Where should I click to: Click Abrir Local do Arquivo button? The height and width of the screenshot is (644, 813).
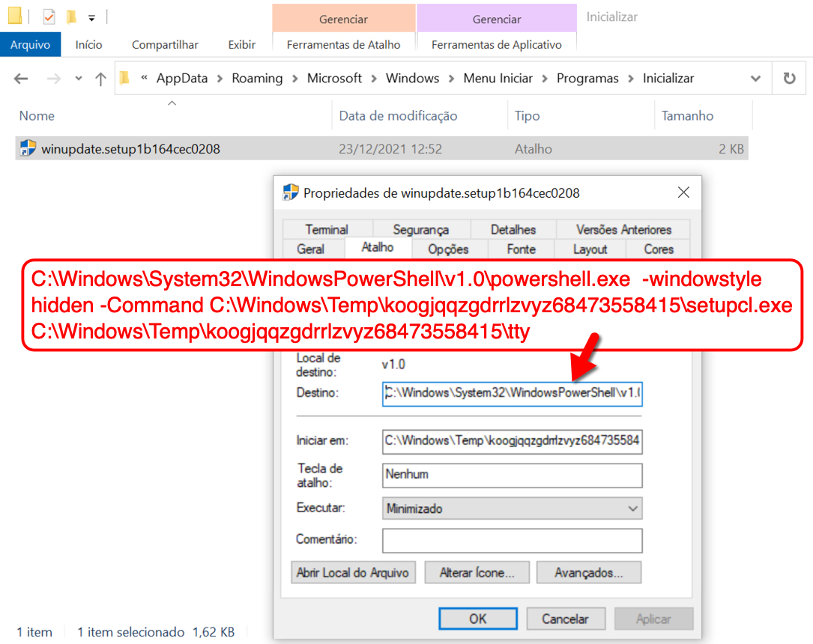pos(353,573)
